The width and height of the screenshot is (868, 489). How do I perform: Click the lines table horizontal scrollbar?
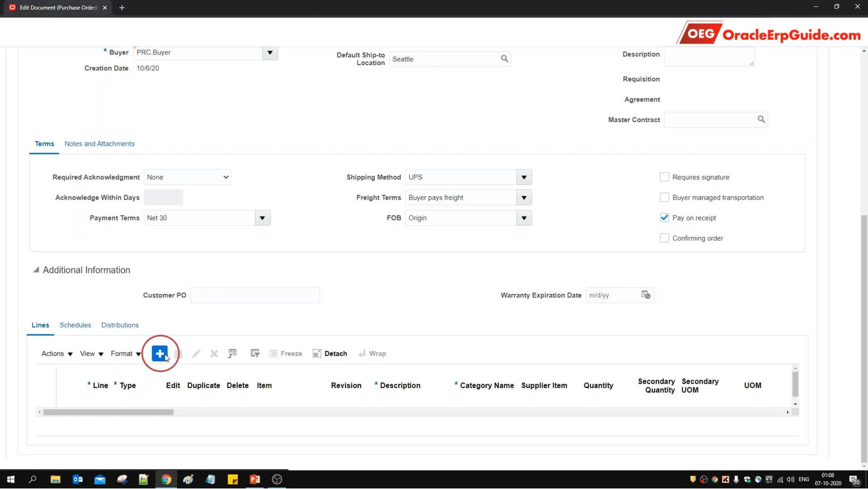tap(108, 412)
